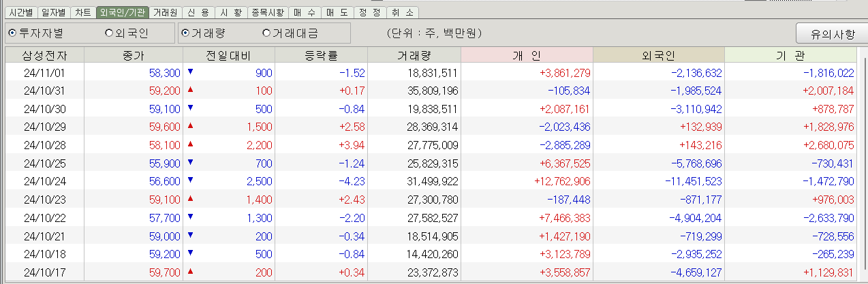Click the 거래량 column header
This screenshot has height=284, width=868.
414,55
